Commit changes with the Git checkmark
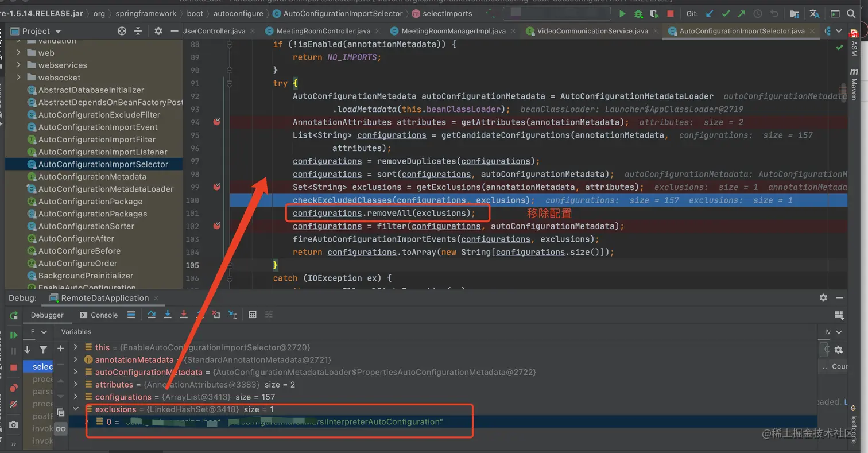 point(726,14)
